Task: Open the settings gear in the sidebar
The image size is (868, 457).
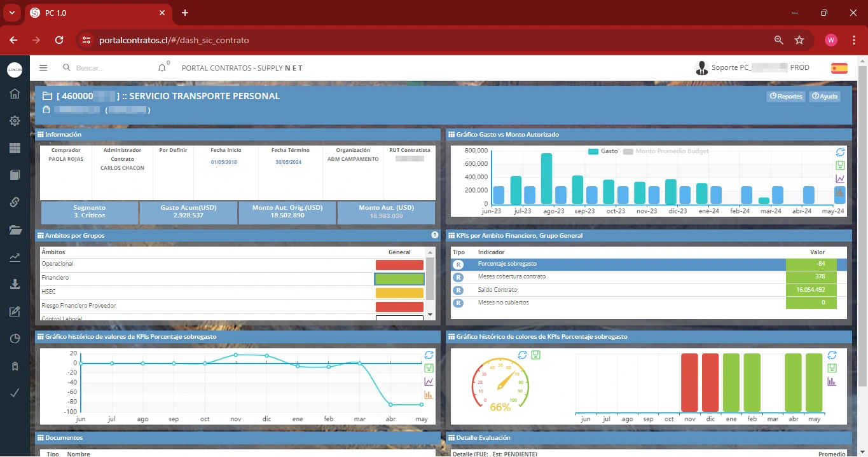Action: click(x=15, y=121)
